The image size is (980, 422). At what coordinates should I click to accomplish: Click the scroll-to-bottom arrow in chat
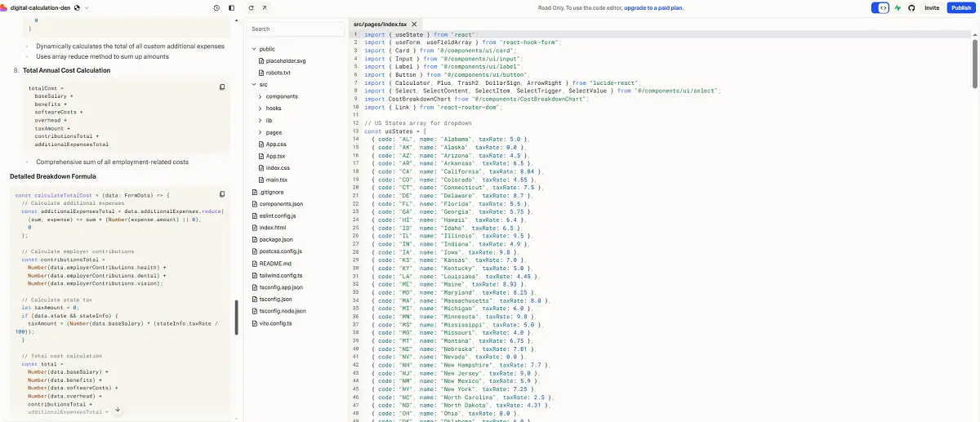click(x=118, y=410)
